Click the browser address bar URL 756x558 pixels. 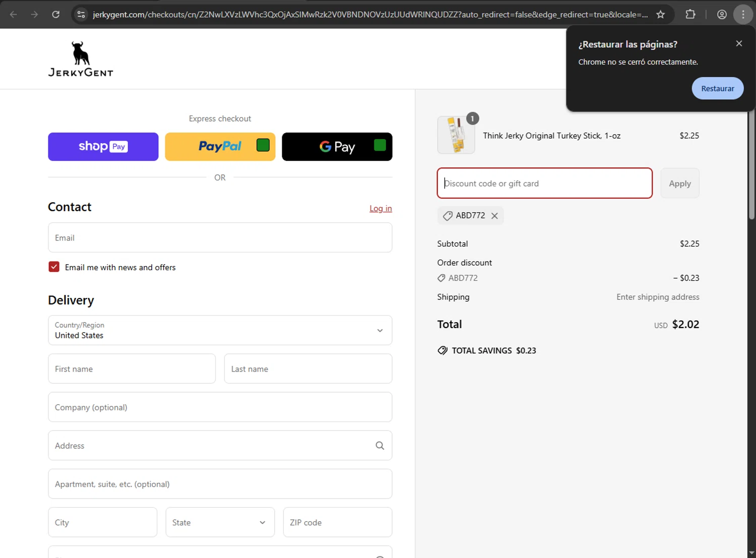[x=370, y=14]
